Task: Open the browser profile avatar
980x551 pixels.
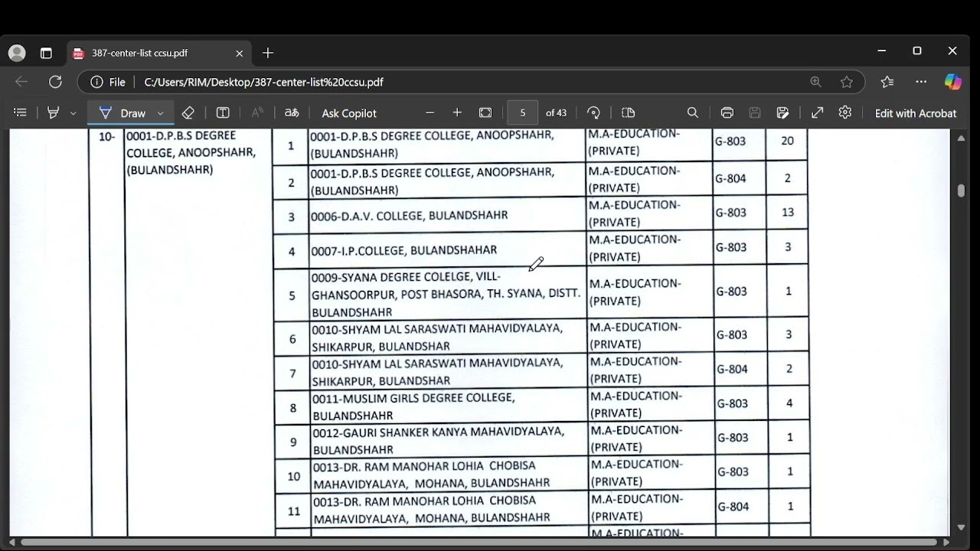Action: (17, 53)
